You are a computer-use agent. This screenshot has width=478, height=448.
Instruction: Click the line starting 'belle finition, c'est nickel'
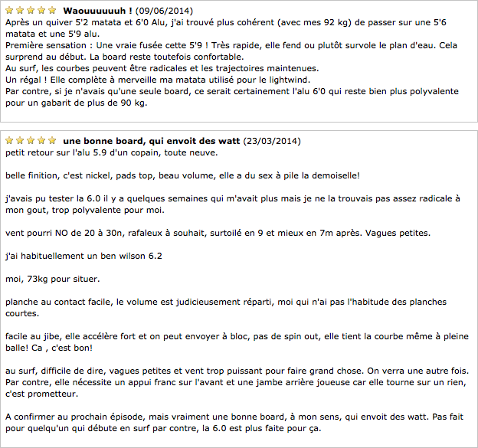tap(182, 175)
